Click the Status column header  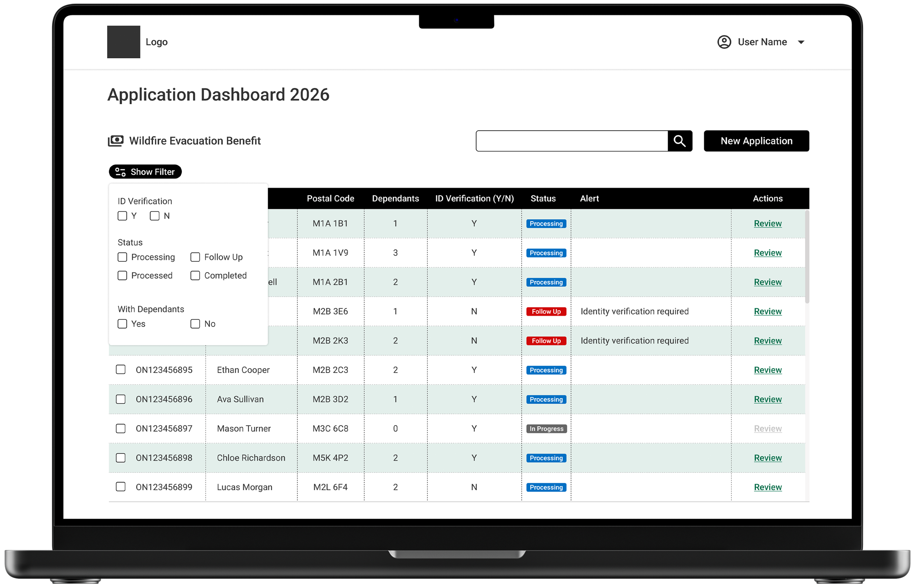tap(543, 198)
